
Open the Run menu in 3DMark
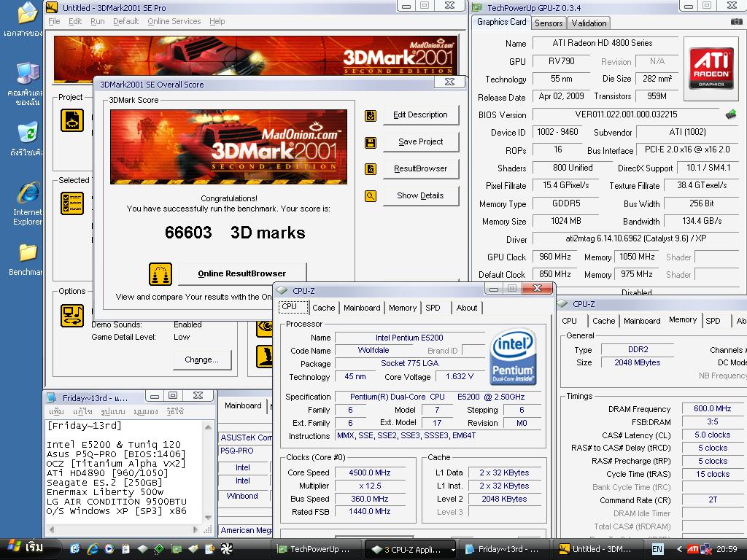click(98, 21)
